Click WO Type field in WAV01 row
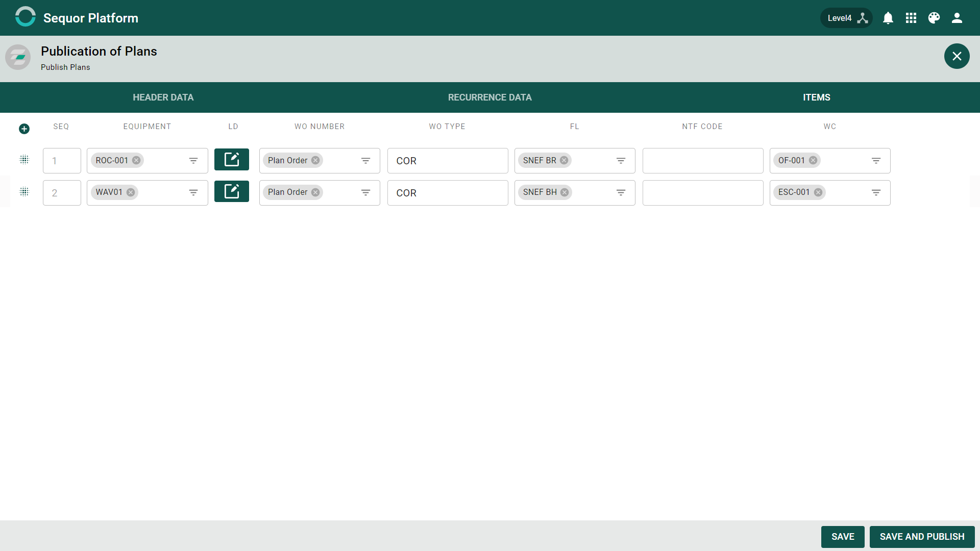 tap(448, 193)
